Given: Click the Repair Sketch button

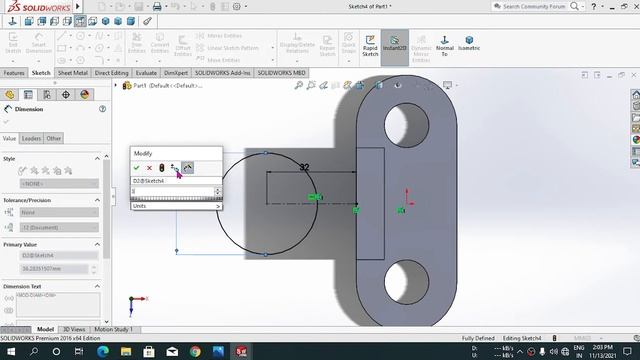Looking at the screenshot, I should click(x=327, y=45).
